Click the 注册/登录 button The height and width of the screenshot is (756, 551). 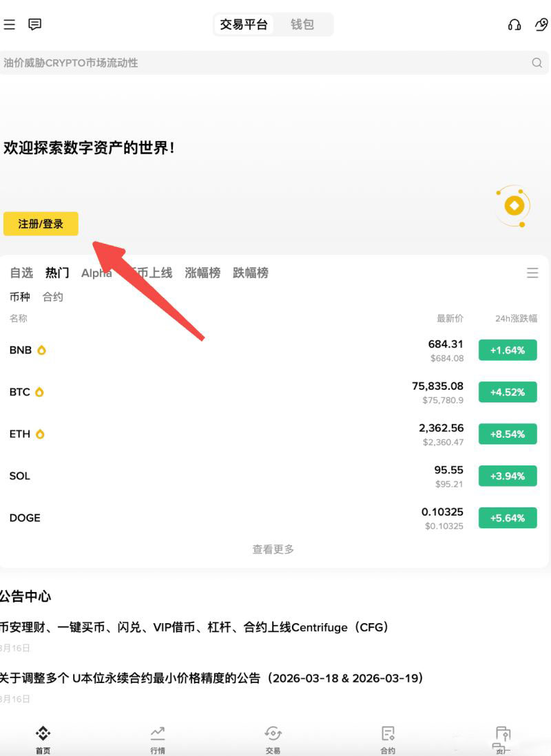point(41,224)
